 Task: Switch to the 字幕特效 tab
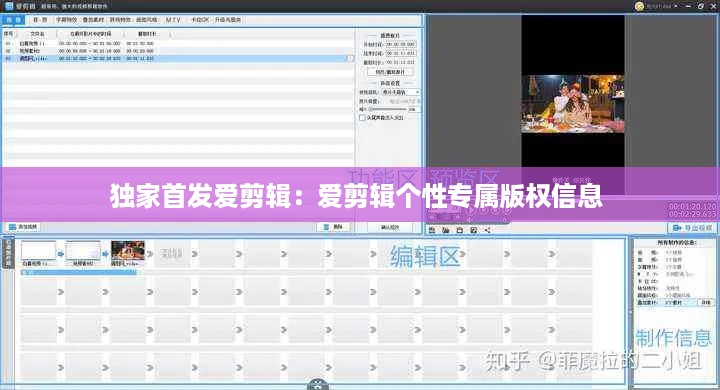pos(67,20)
